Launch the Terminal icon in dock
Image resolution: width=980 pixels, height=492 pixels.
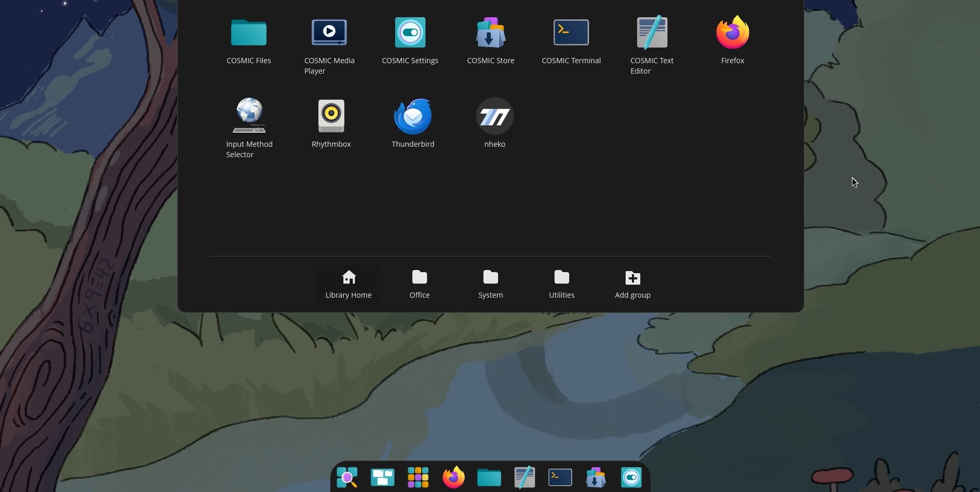560,477
